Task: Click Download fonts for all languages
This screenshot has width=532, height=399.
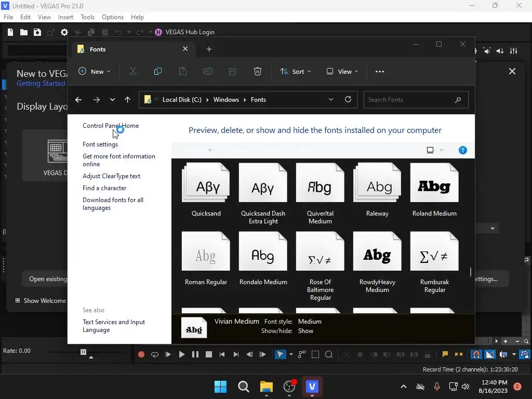Action: click(x=113, y=204)
